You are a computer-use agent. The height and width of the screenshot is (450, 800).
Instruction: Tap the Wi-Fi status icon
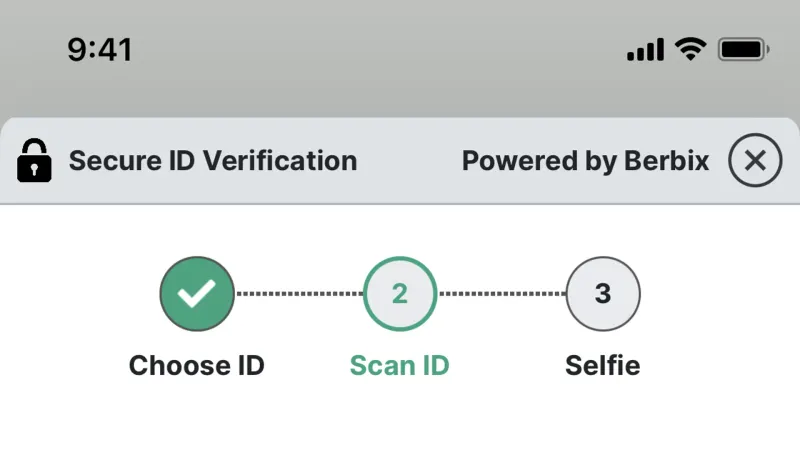click(690, 49)
